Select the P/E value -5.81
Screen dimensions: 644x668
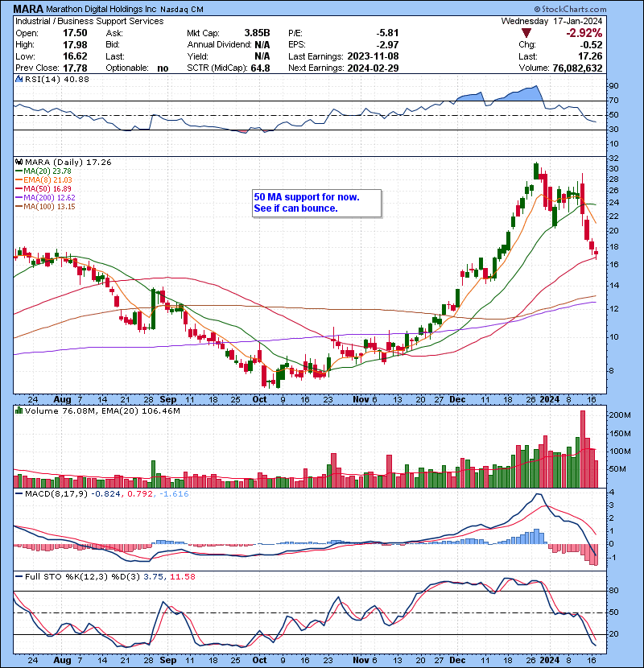pos(387,33)
